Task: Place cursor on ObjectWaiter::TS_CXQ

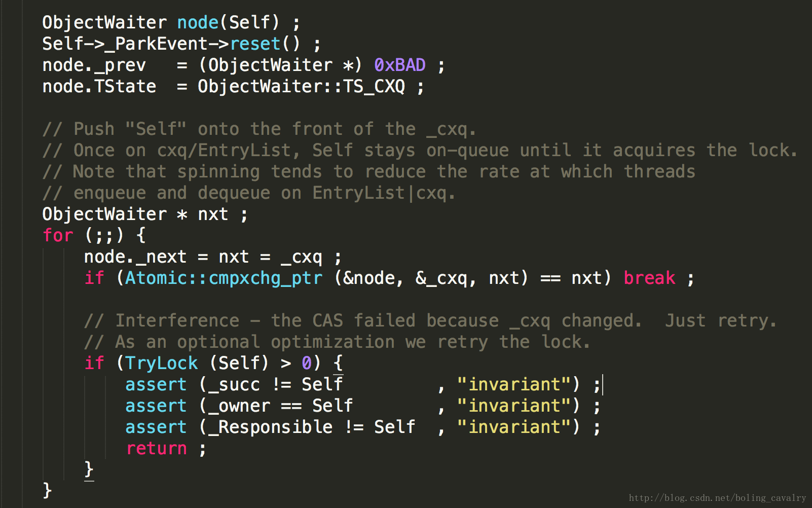Action: (x=302, y=86)
